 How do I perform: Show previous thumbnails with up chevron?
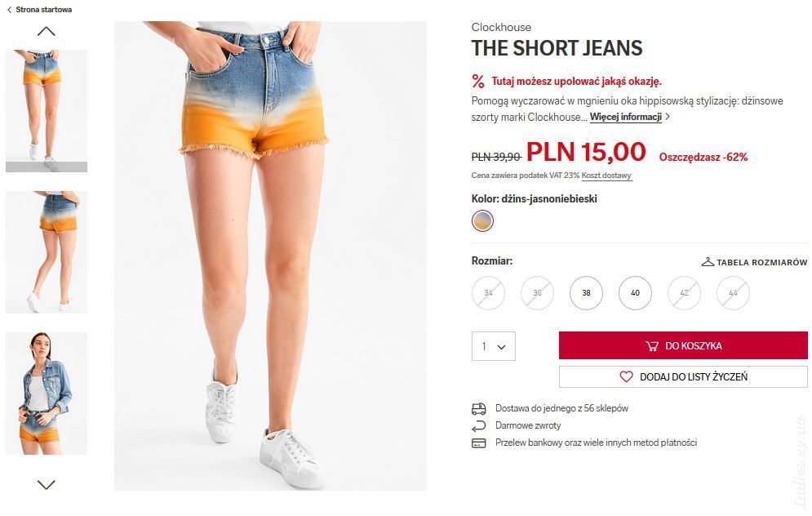pos(46,32)
